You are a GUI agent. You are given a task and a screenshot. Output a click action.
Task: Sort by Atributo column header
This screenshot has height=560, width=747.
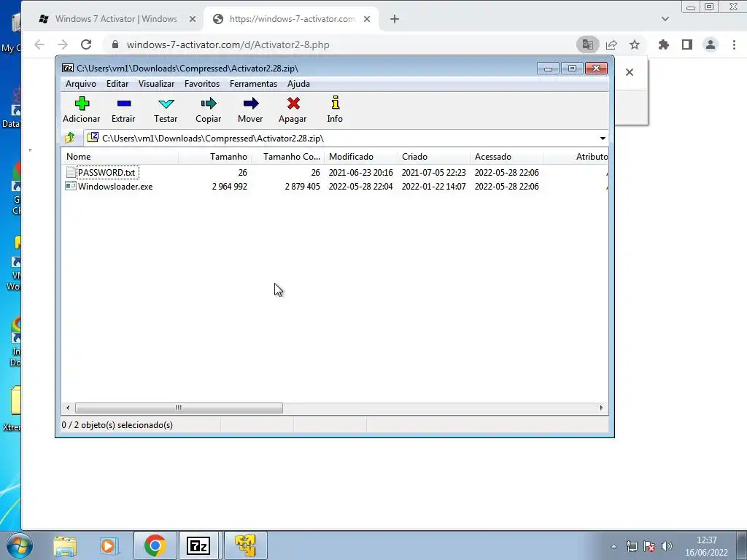click(x=576, y=157)
